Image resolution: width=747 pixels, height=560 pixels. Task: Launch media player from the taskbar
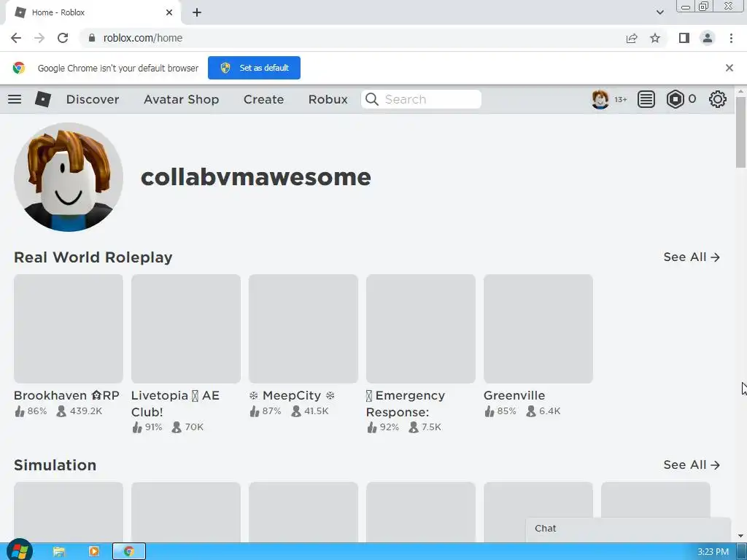(94, 551)
